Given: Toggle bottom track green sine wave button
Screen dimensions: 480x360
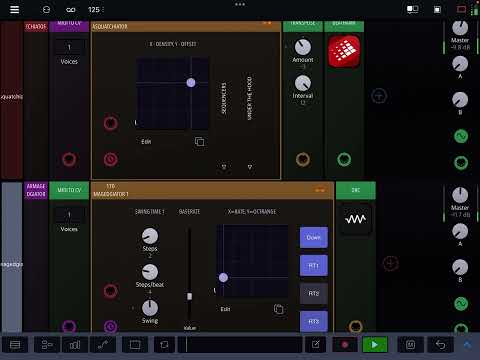Looking at the screenshot, I should click(x=461, y=304).
